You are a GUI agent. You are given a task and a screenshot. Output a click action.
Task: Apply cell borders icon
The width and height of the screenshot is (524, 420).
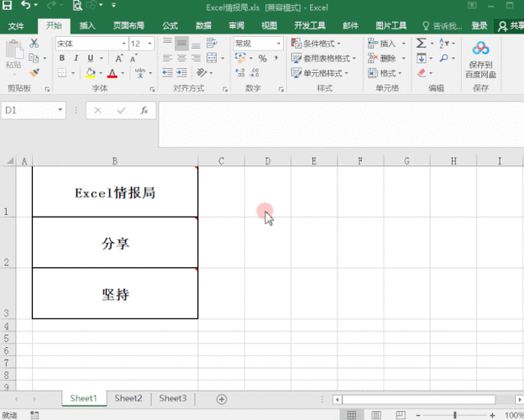point(62,72)
